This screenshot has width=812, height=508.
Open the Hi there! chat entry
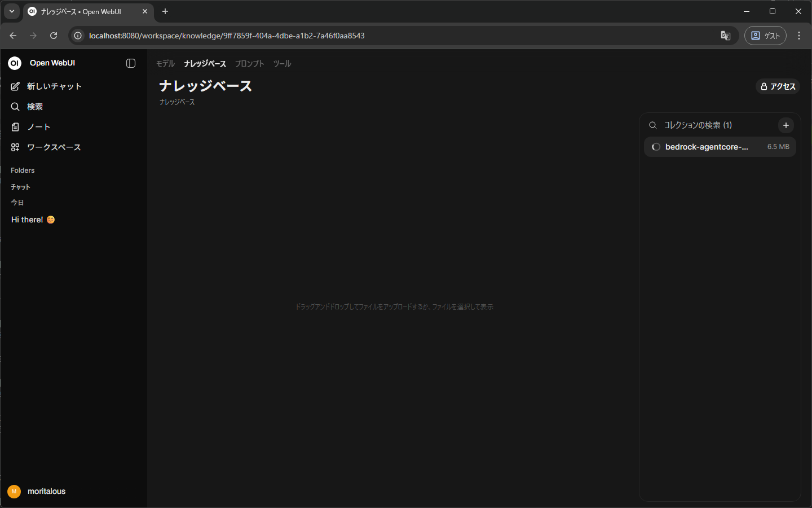[x=32, y=219]
